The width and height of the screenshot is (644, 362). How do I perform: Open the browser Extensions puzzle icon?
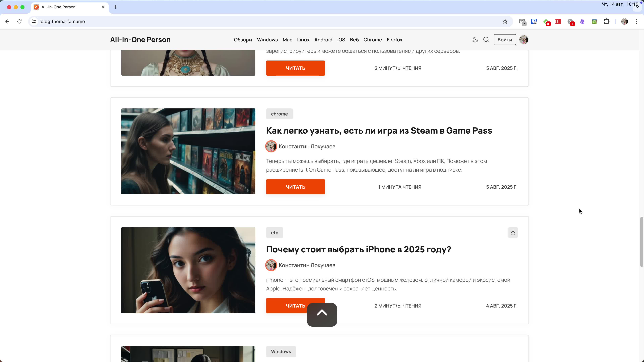coord(606,21)
